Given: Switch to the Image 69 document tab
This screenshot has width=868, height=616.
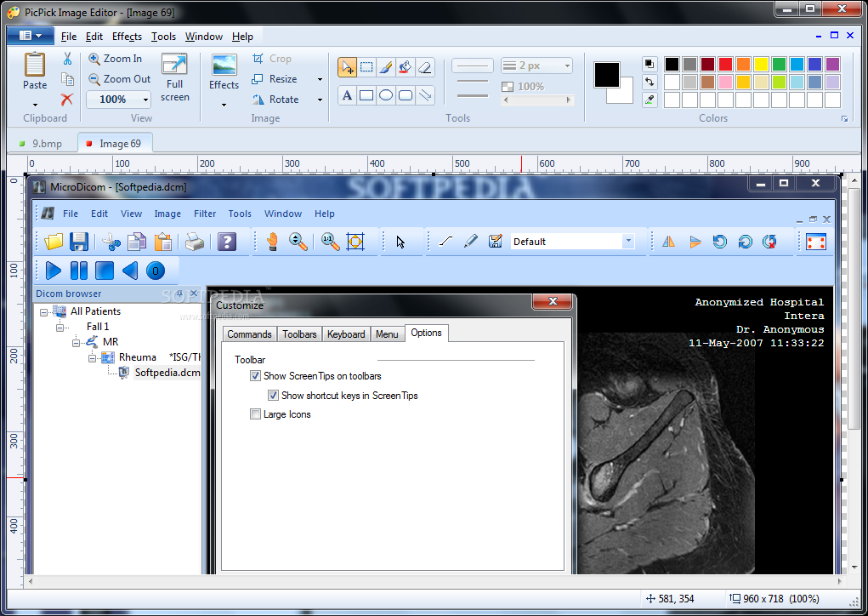Looking at the screenshot, I should pyautogui.click(x=115, y=144).
